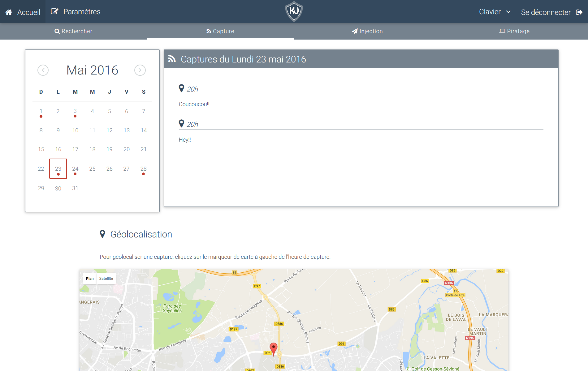The image size is (588, 371).
Task: Switch to the Piratage tab
Action: coord(514,31)
